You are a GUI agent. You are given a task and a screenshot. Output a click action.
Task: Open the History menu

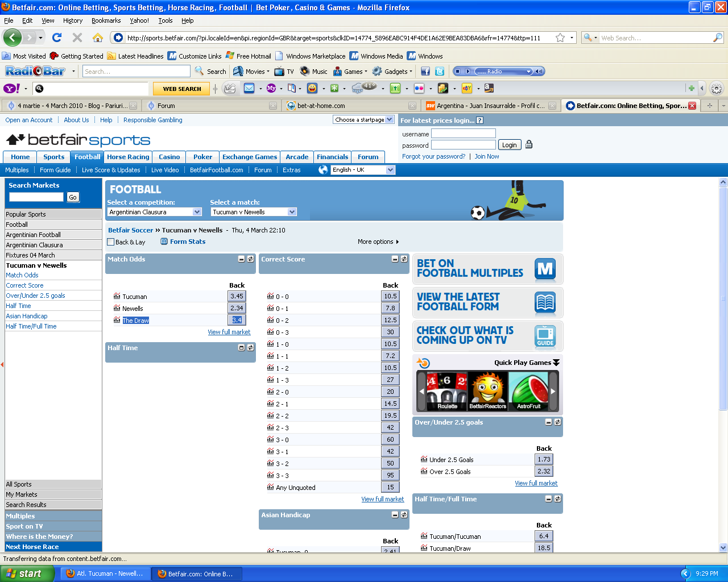click(73, 20)
